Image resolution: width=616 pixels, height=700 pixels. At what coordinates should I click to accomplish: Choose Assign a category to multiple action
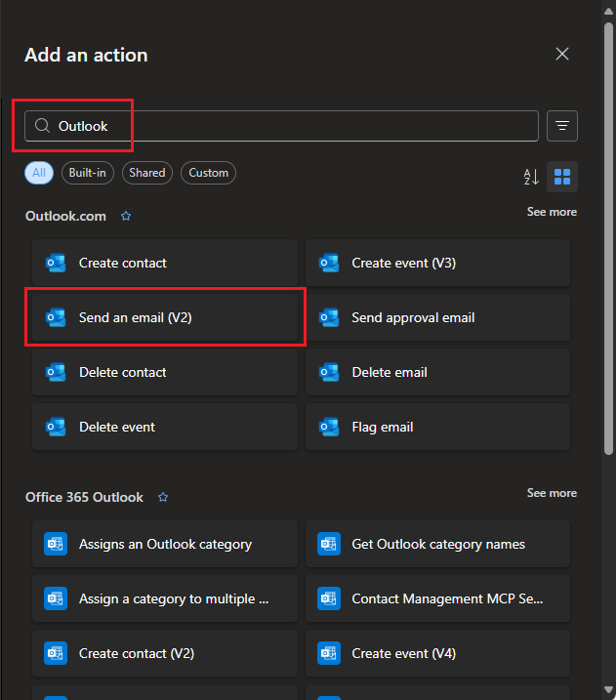165,598
